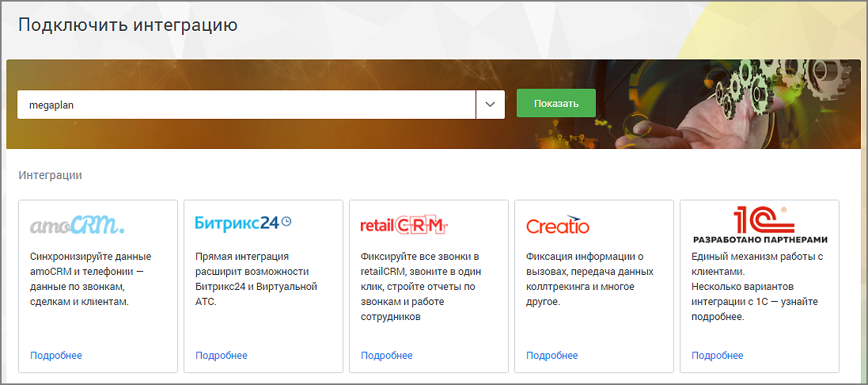
Task: Select amoCRM description text
Action: click(x=90, y=280)
